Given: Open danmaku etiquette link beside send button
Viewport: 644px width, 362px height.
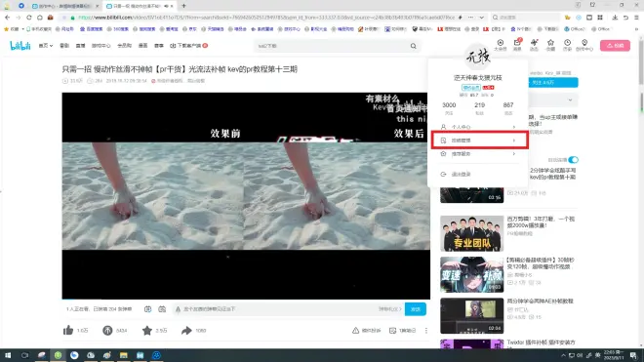Looking at the screenshot, I should click(x=389, y=309).
